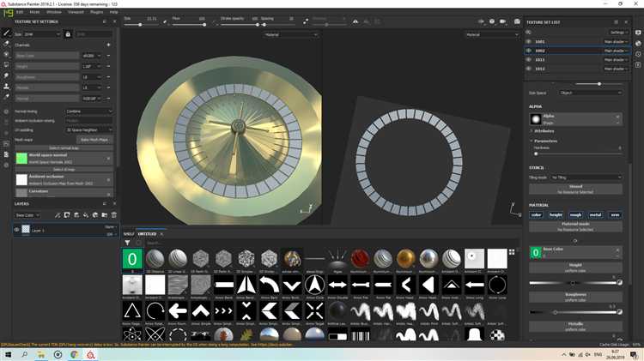This screenshot has width=644, height=361.
Task: Add a channel with the plus icon
Action: pyautogui.click(x=108, y=45)
